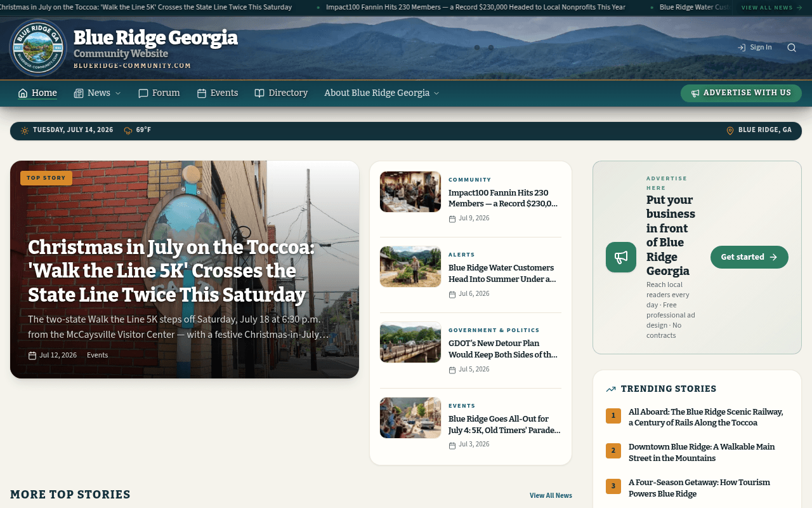The image size is (812, 508).
Task: Click the Top Story badge
Action: point(46,178)
